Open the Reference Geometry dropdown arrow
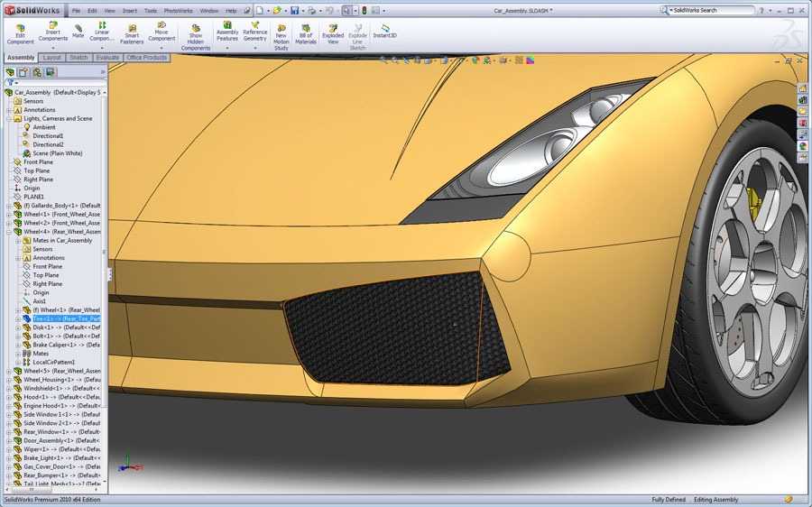The image size is (812, 507). [x=255, y=48]
